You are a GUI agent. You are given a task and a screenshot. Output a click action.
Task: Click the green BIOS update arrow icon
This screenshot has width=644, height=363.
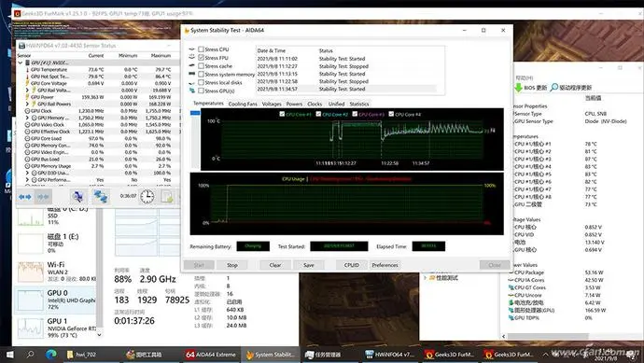point(518,88)
